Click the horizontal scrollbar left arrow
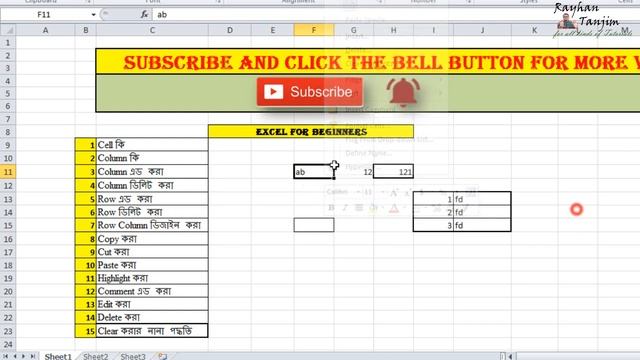This screenshot has height=360, width=640. 510,356
